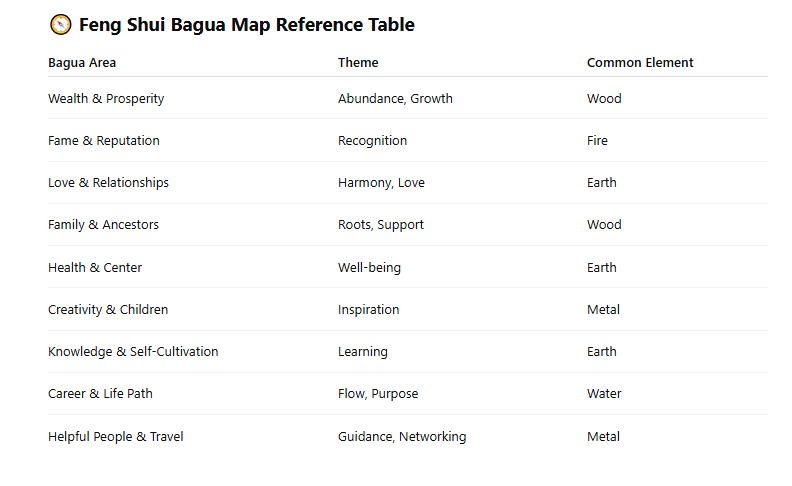This screenshot has height=486, width=792.
Task: Select the Bagua Area column header
Action: point(82,63)
